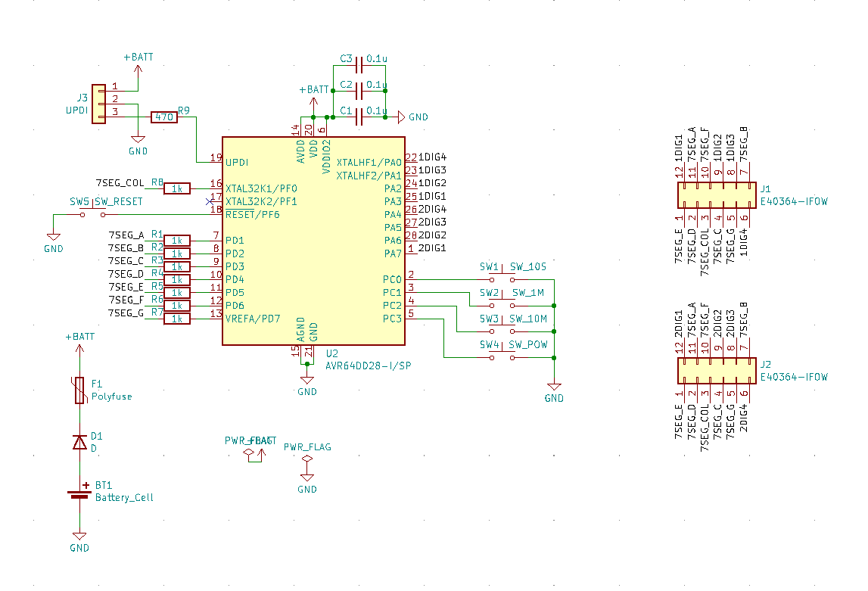The height and width of the screenshot is (591, 868).
Task: Click the SW5 reset switch symbol
Action: point(93,214)
